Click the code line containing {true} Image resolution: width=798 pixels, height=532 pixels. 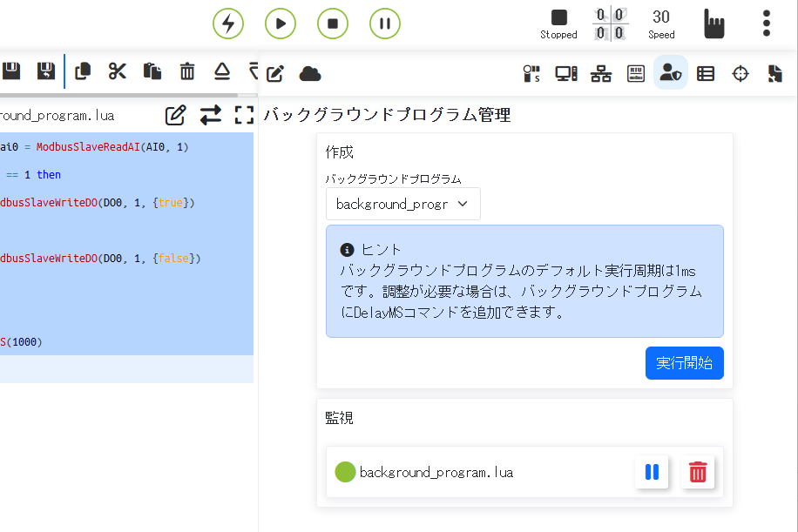(x=126, y=202)
